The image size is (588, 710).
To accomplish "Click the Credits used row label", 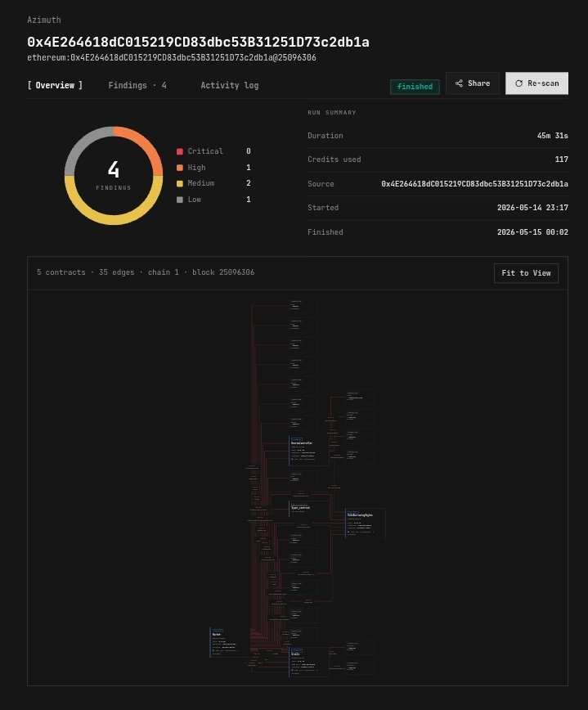I will click(334, 160).
